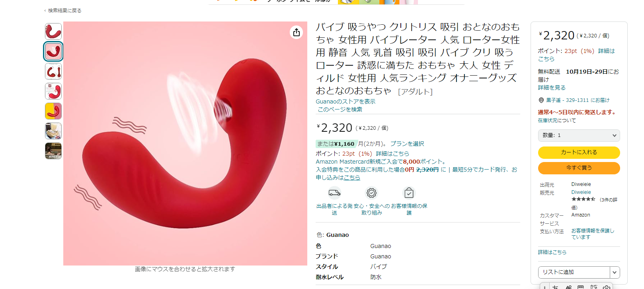The width and height of the screenshot is (644, 289).
Task: Click 今すぐ買う buy now button
Action: coord(579,168)
